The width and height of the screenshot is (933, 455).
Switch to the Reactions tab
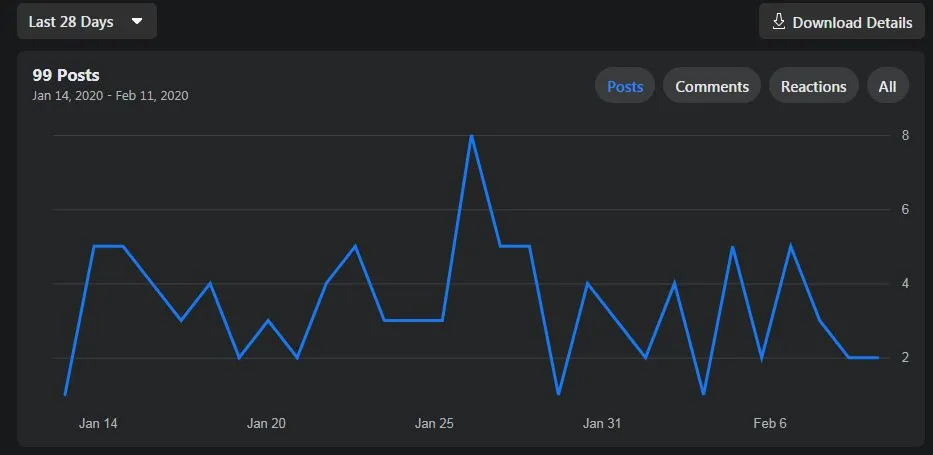click(813, 86)
